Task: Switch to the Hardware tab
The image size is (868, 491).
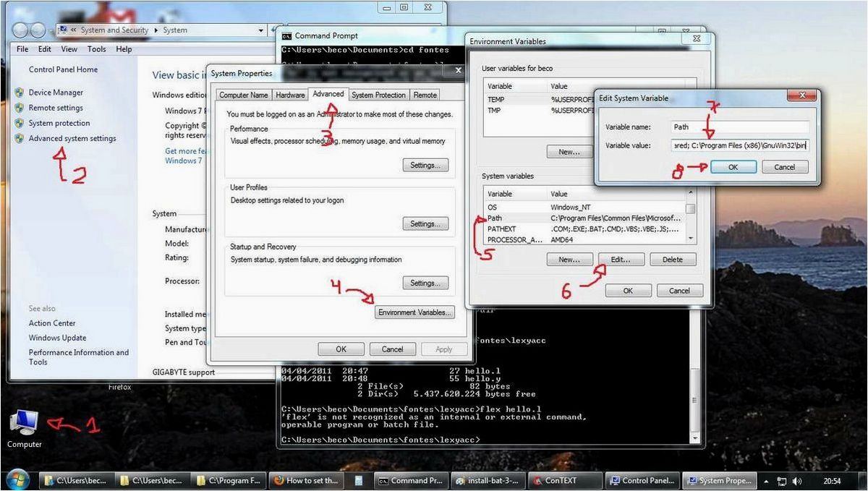Action: [290, 95]
